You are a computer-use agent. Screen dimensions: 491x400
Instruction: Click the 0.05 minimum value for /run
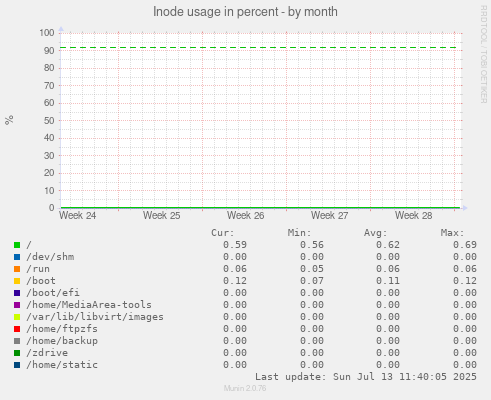312,269
